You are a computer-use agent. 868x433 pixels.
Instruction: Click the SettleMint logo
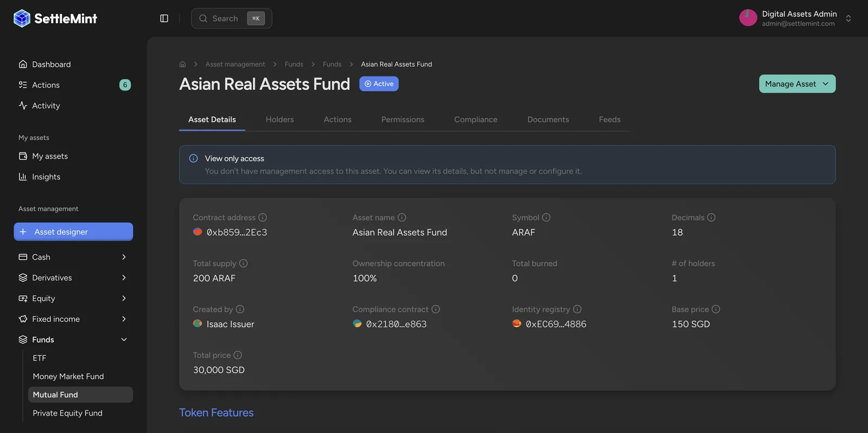pos(55,18)
